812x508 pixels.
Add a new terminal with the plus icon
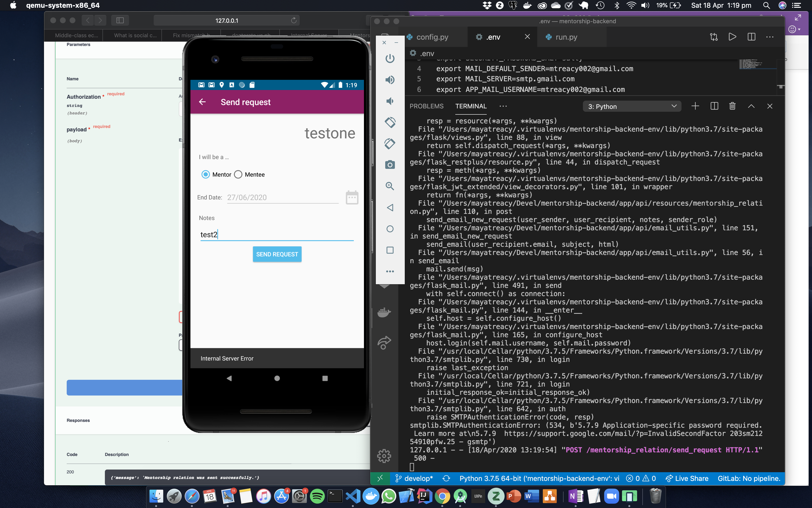(695, 106)
